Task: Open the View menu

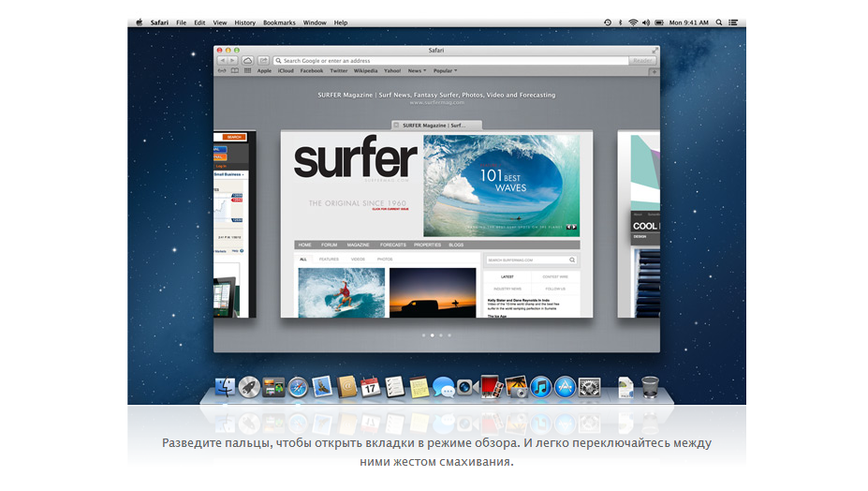Action: 220,22
